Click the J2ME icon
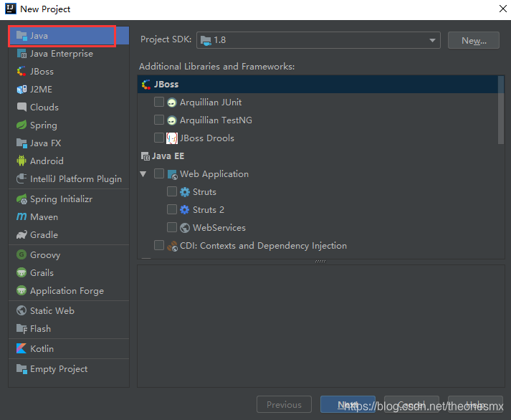511x420 pixels. [x=22, y=90]
